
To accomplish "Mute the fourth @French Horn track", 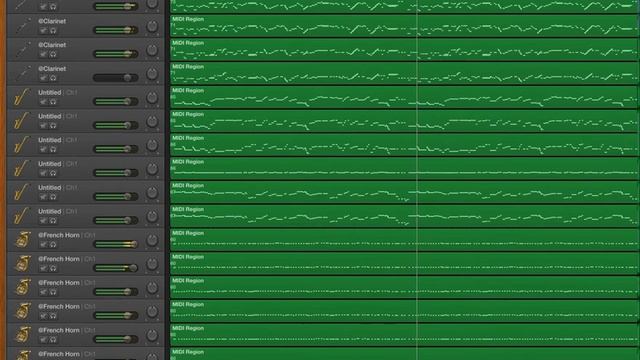I will point(43,316).
